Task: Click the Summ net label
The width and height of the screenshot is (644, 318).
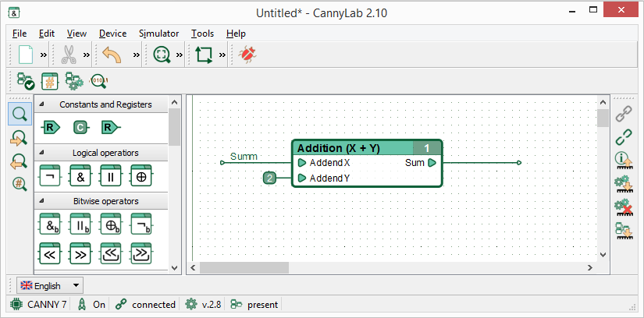Action: coord(244,157)
